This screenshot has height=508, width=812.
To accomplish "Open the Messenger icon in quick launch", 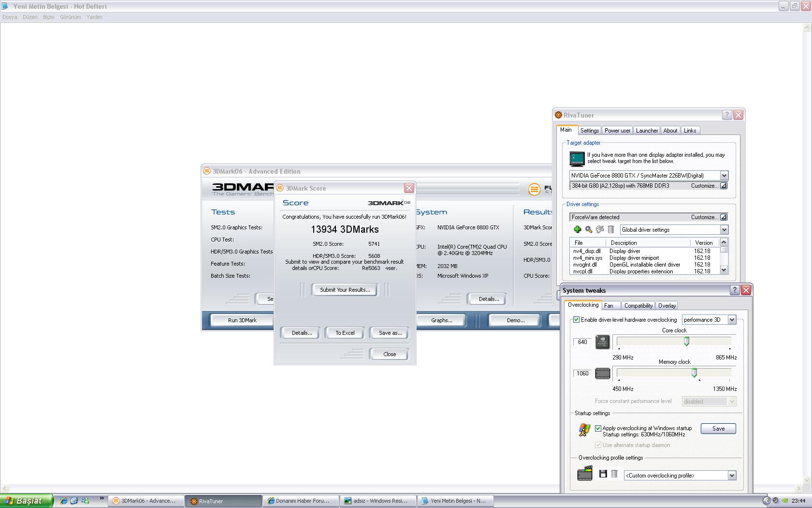I will coord(86,501).
